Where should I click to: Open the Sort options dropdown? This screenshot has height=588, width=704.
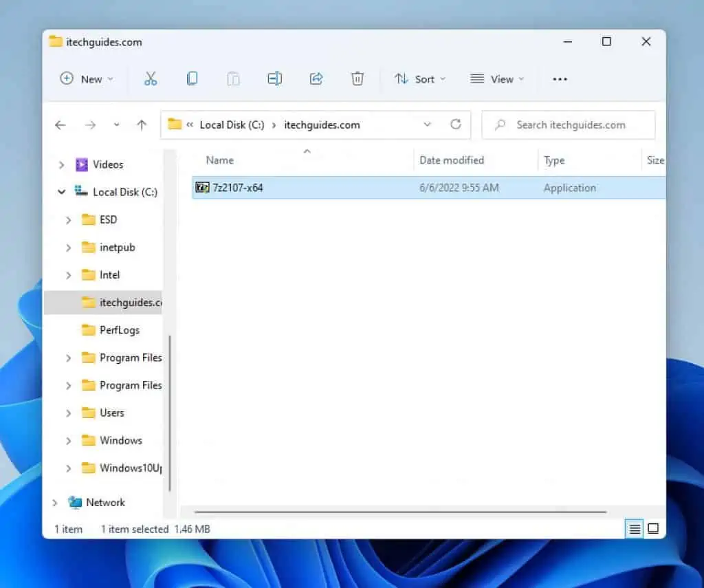tap(420, 79)
